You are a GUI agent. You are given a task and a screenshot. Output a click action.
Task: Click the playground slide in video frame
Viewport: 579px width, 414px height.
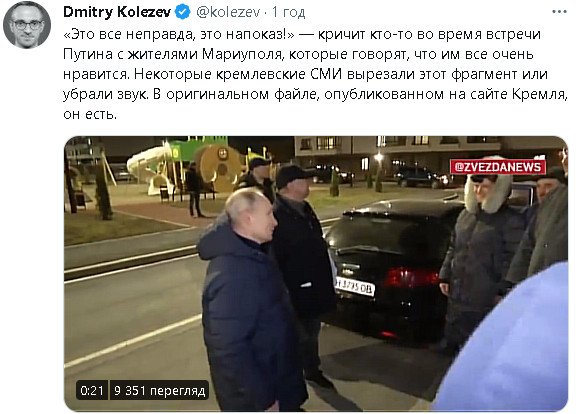pos(150,166)
